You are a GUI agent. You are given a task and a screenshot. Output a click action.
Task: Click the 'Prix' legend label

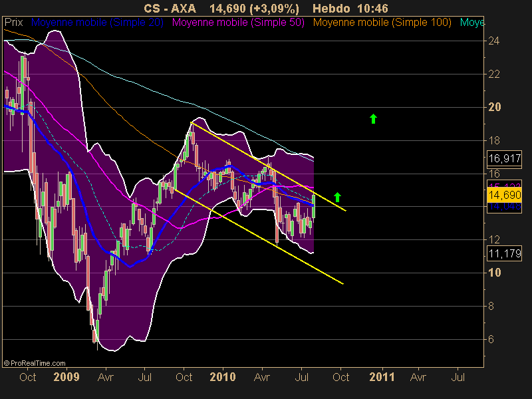point(13,23)
